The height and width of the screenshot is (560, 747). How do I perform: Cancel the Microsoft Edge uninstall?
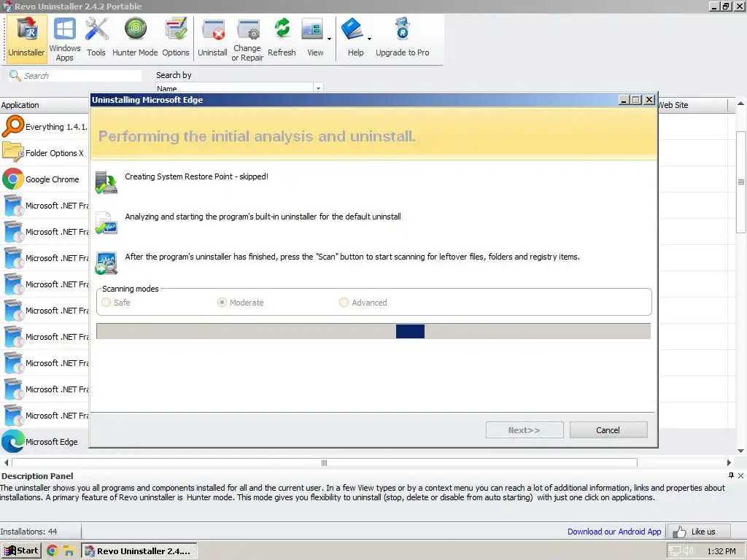pos(608,430)
